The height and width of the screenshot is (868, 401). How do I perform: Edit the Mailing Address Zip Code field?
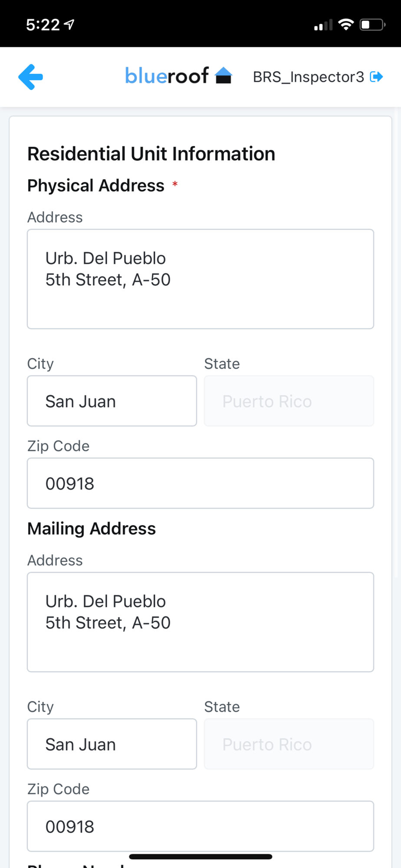click(200, 826)
